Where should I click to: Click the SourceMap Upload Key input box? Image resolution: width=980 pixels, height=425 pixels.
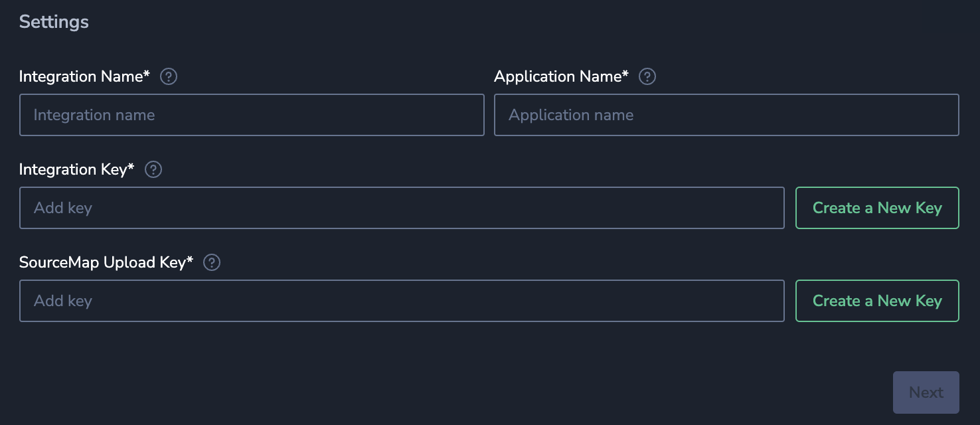point(402,301)
